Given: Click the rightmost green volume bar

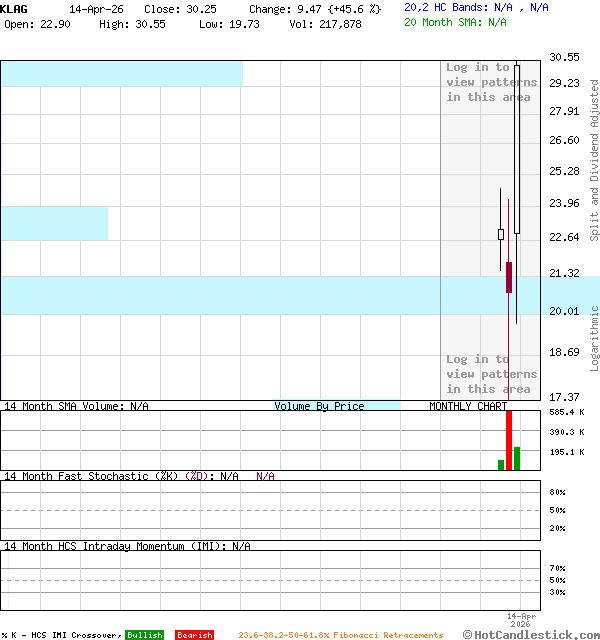Looking at the screenshot, I should pyautogui.click(x=517, y=458).
